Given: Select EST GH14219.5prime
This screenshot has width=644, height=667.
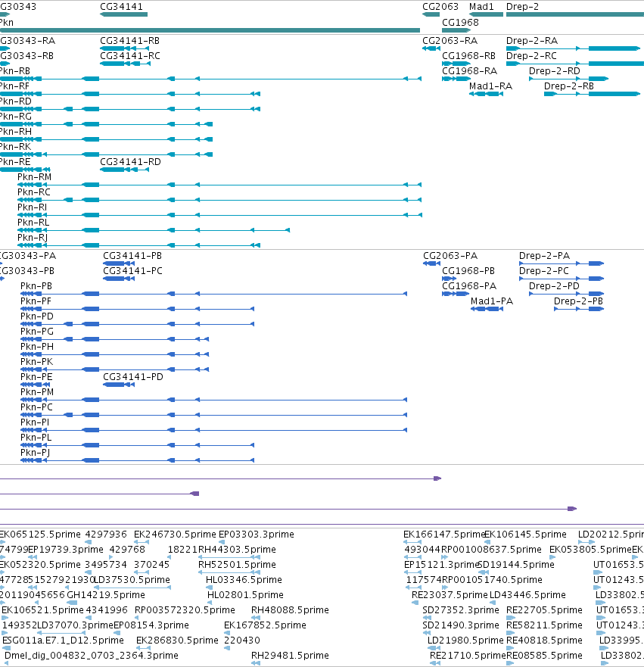Looking at the screenshot, I should (106, 595).
